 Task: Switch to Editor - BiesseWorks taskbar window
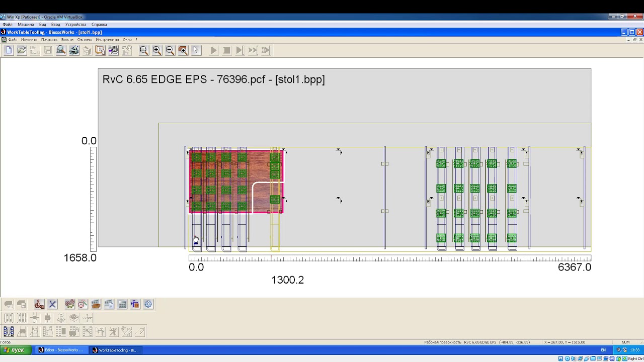[61, 350]
